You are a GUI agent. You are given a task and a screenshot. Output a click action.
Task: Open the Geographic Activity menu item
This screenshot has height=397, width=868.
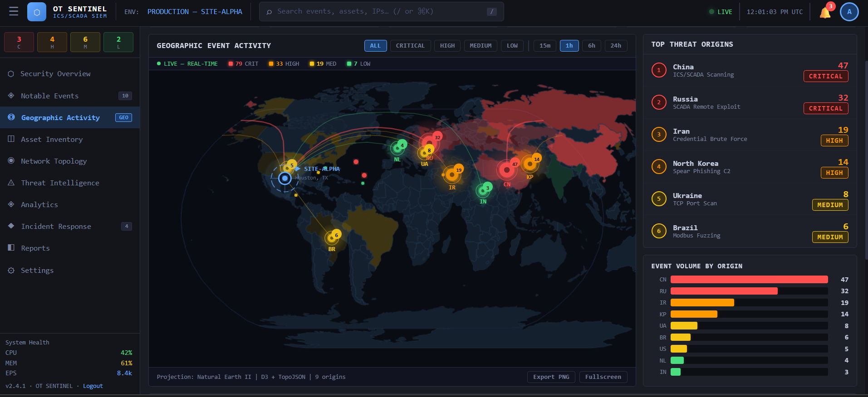(x=70, y=117)
